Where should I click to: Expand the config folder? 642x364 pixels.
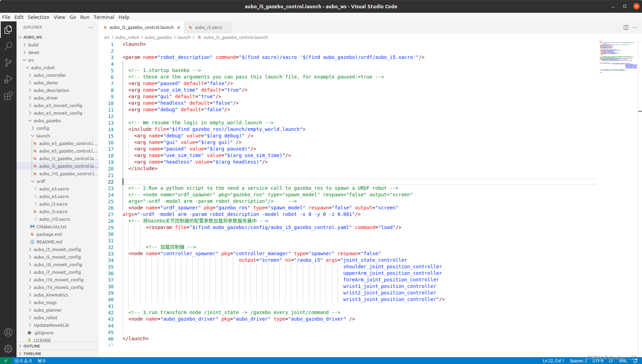(x=58, y=128)
